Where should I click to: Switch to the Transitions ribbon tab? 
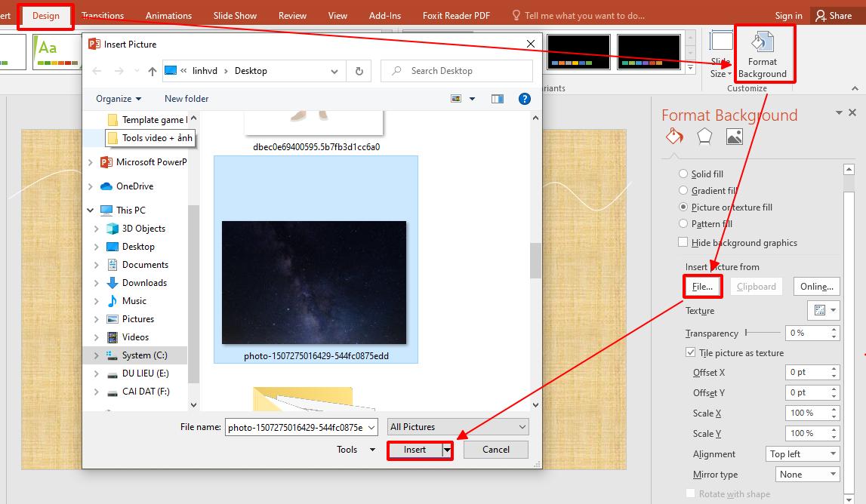pos(102,15)
